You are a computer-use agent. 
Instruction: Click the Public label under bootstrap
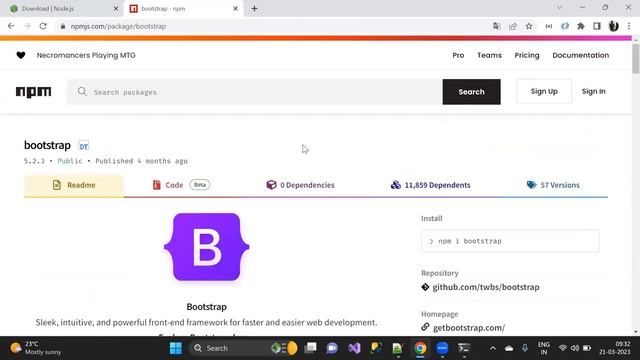[70, 161]
